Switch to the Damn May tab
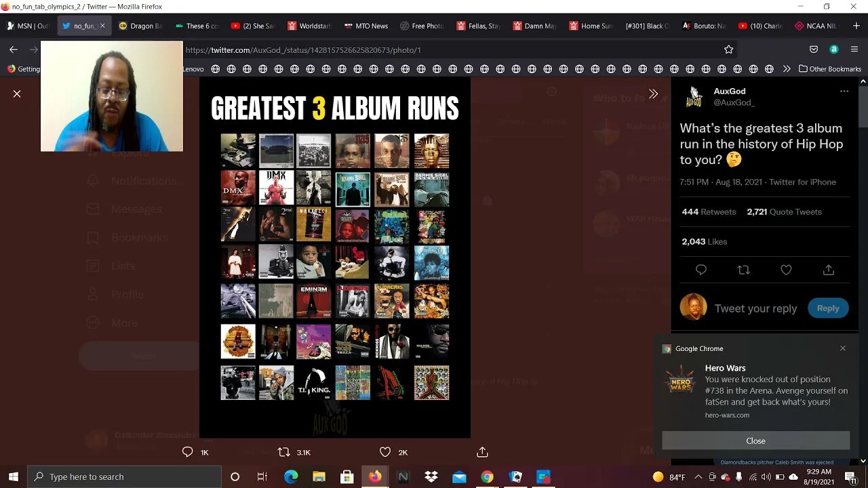 coord(534,26)
